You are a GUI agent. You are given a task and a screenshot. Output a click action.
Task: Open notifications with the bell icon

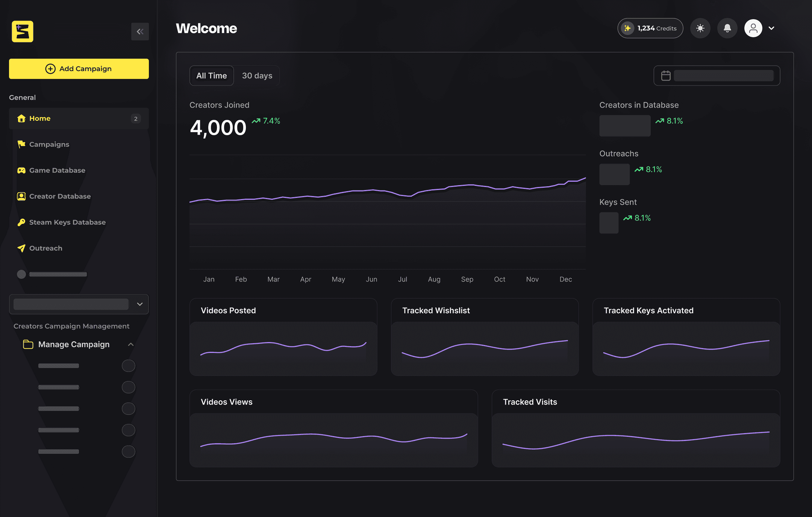click(x=727, y=28)
